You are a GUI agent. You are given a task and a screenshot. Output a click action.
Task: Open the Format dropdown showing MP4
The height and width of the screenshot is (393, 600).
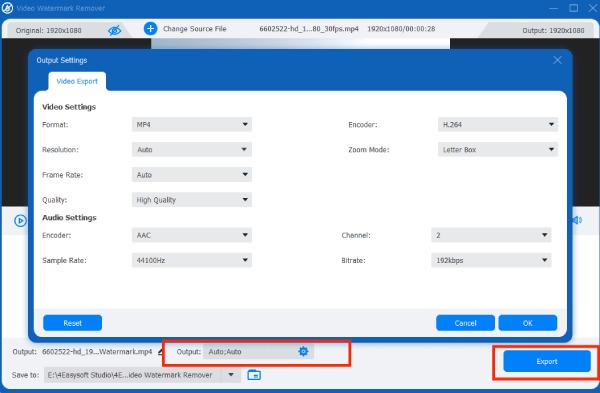(x=192, y=124)
